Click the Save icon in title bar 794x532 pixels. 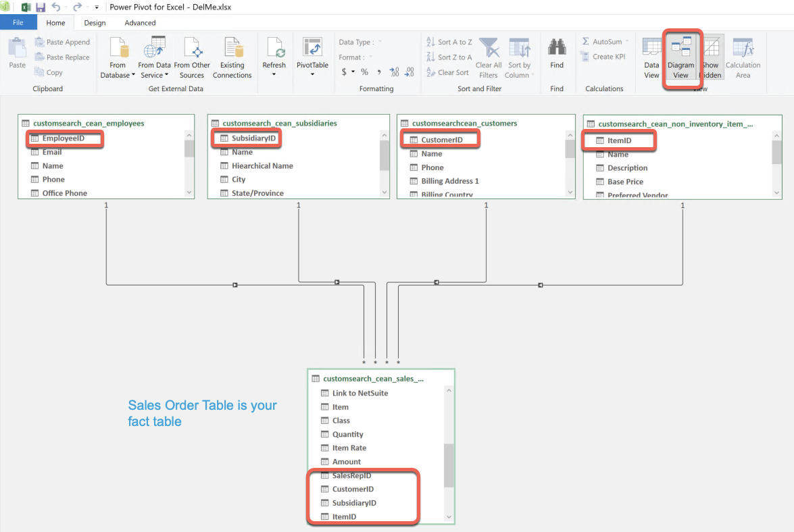point(40,7)
